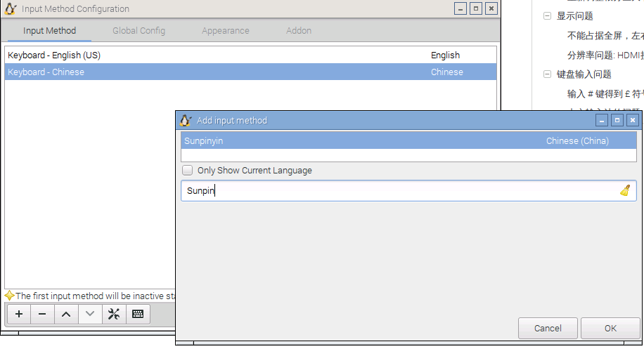Maximize the Input Method Configuration window

click(475, 8)
